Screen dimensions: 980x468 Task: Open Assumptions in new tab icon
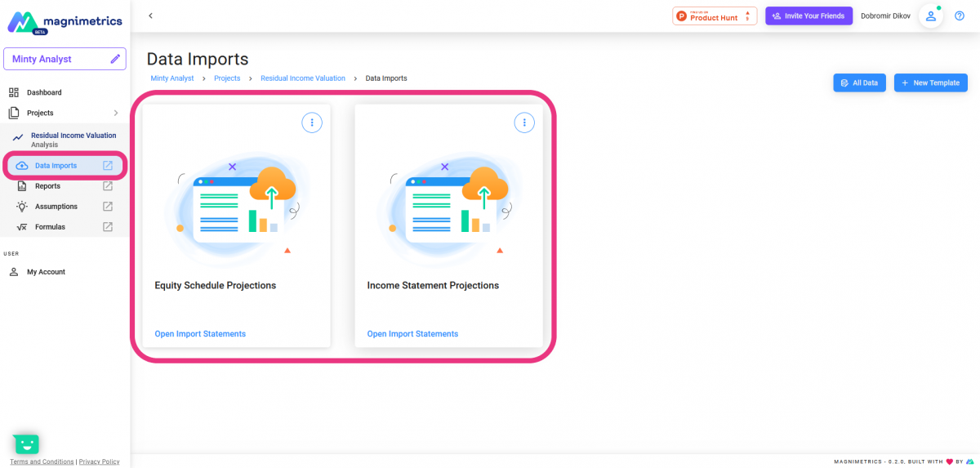108,207
